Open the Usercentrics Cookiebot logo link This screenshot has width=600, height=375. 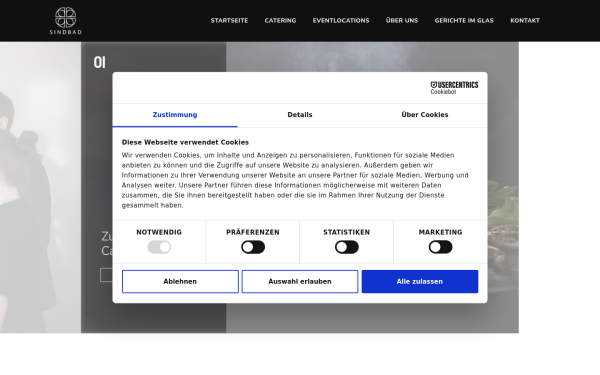(x=454, y=88)
